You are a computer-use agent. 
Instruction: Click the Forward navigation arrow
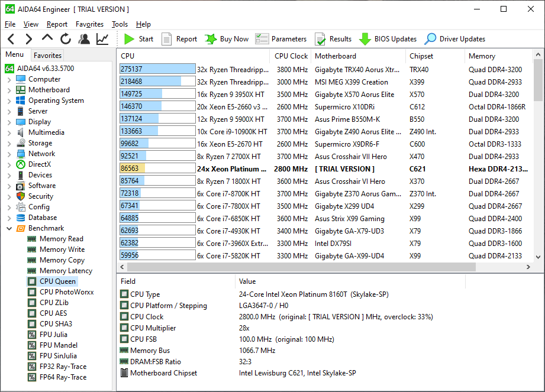pos(29,39)
